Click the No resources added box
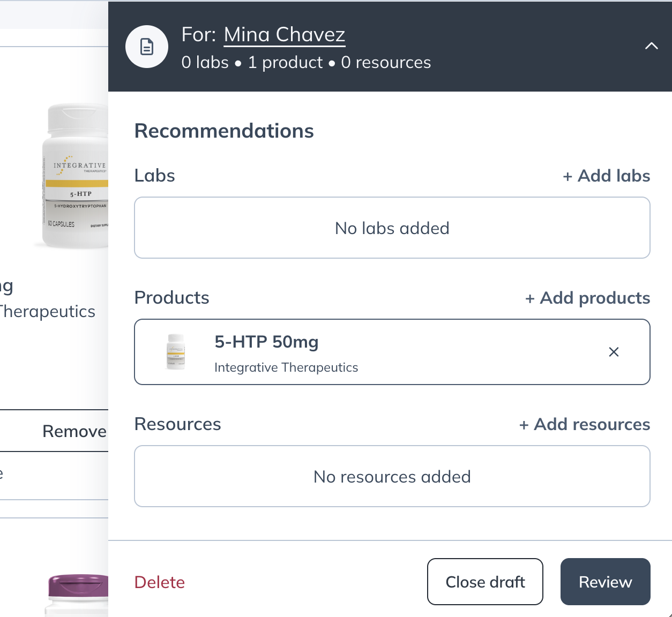 (392, 477)
